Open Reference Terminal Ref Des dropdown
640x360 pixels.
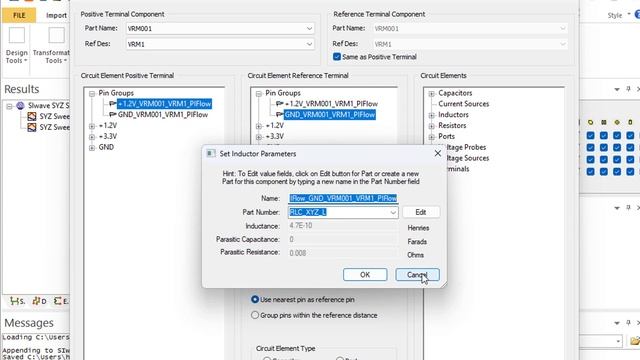(x=563, y=44)
